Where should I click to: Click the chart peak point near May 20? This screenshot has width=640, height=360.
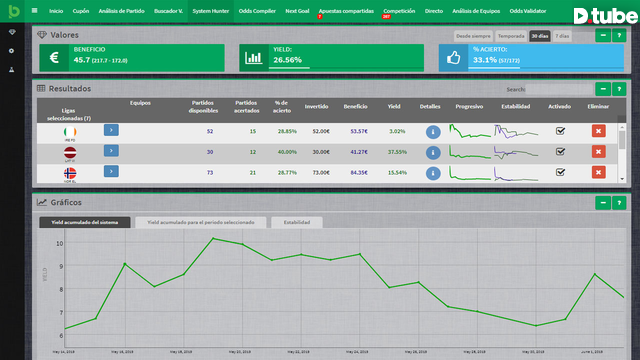pyautogui.click(x=213, y=238)
